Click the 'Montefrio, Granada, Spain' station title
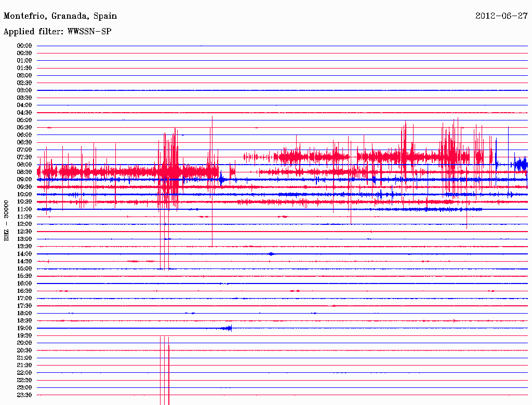 click(x=60, y=16)
